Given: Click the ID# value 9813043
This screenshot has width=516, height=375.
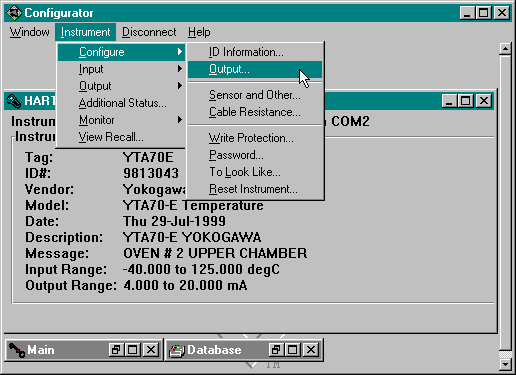Looking at the screenshot, I should [151, 173].
